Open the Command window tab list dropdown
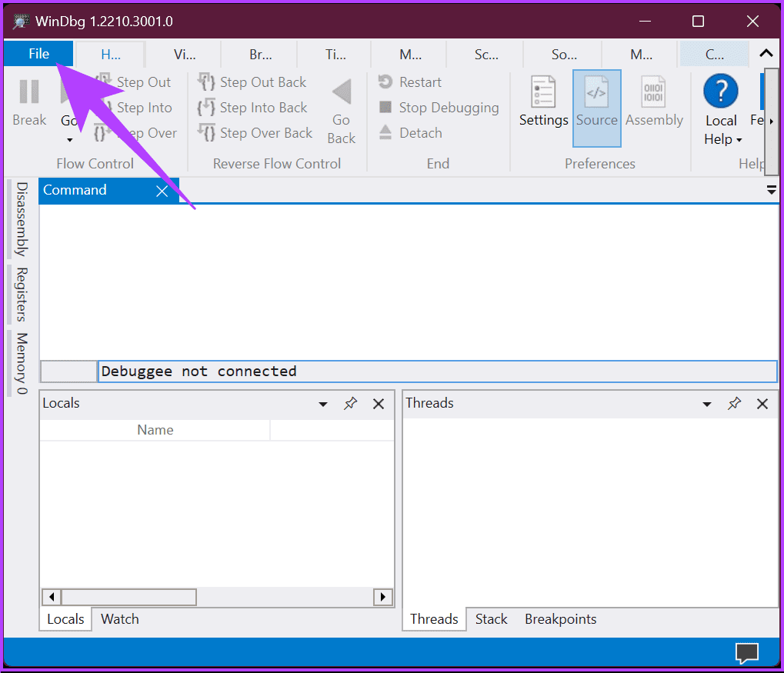 coord(772,189)
